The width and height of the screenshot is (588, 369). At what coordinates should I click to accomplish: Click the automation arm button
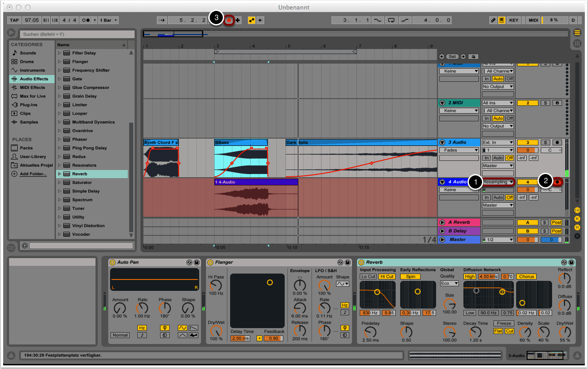(x=251, y=20)
